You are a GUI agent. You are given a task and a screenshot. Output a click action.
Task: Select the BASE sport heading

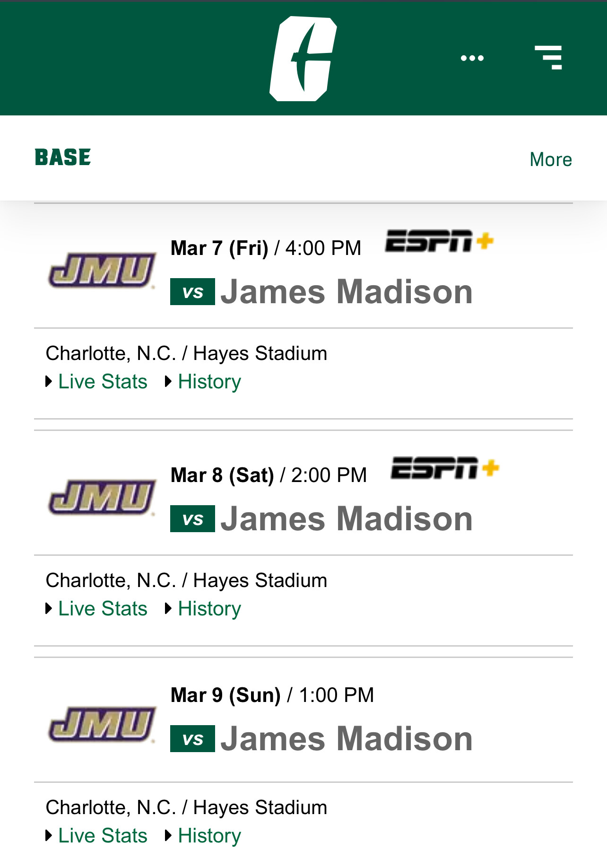63,158
